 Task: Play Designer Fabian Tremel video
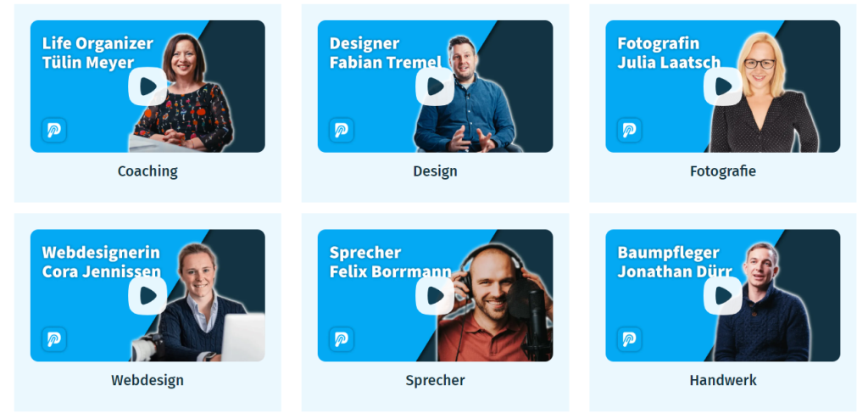click(435, 87)
